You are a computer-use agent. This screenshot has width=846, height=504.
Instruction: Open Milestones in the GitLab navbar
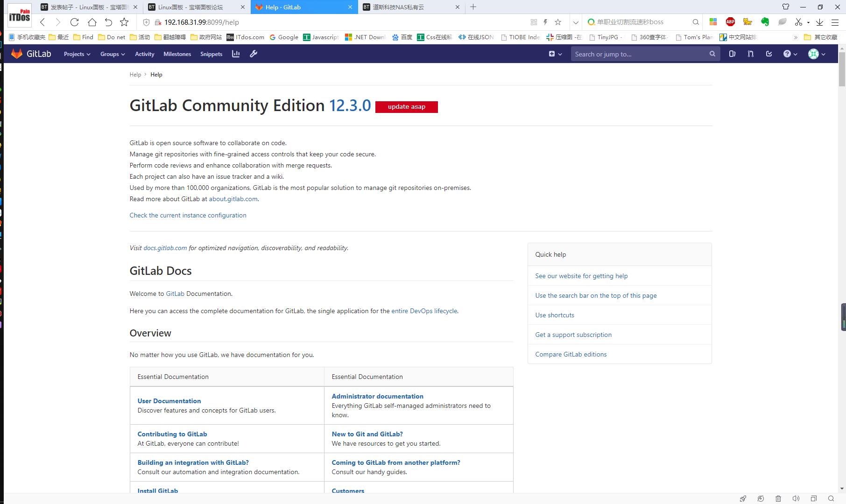(x=177, y=54)
